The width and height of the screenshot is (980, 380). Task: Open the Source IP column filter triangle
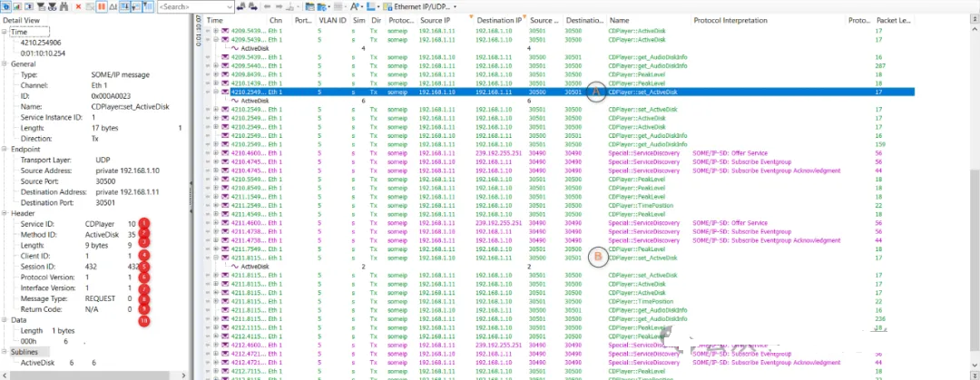470,15
